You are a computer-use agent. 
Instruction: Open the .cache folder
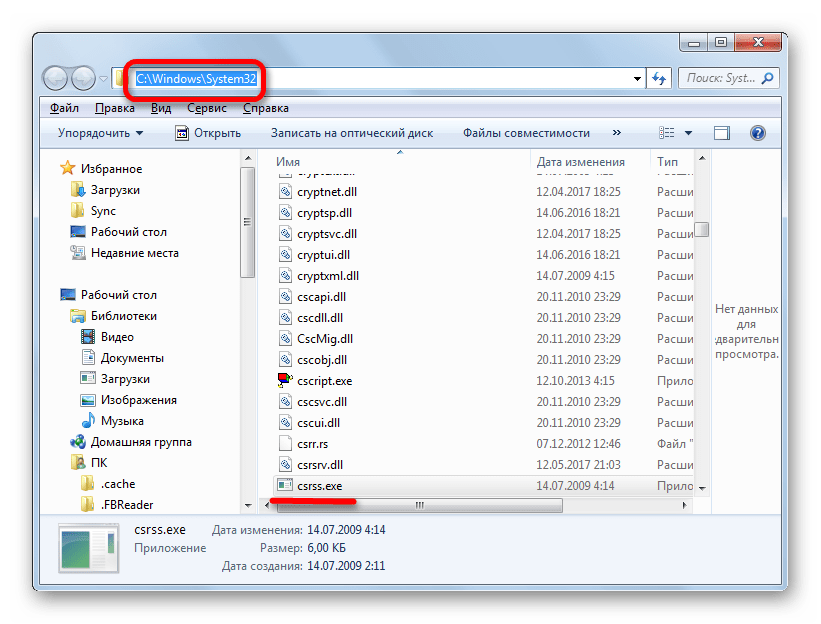coord(118,484)
